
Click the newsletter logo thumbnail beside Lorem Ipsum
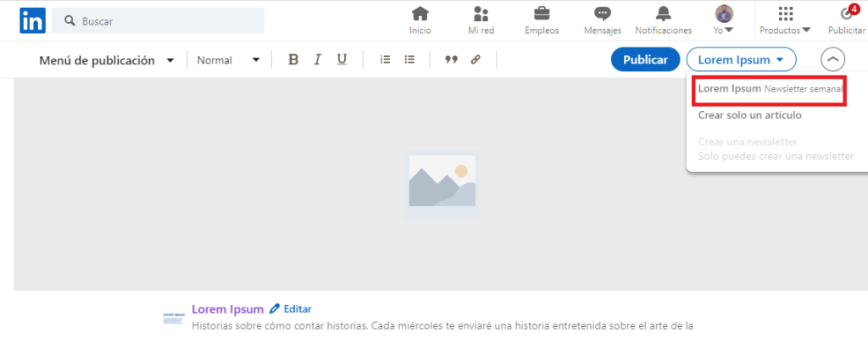173,318
